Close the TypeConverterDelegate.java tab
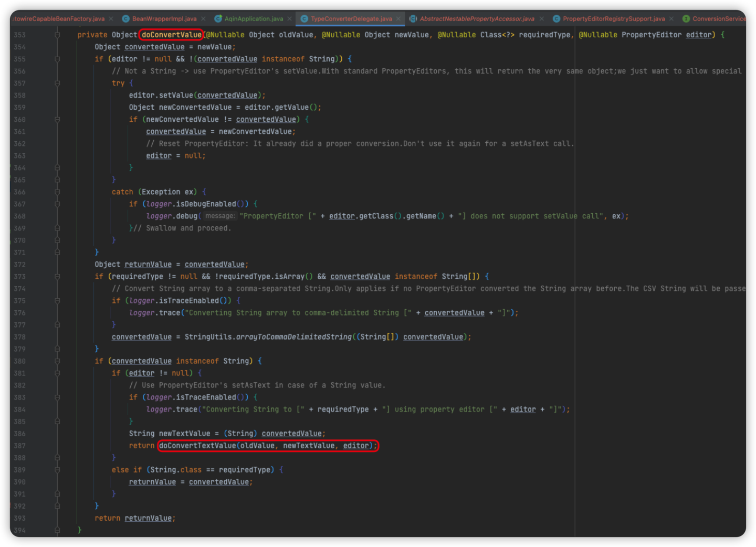This screenshot has width=756, height=547. coord(398,19)
